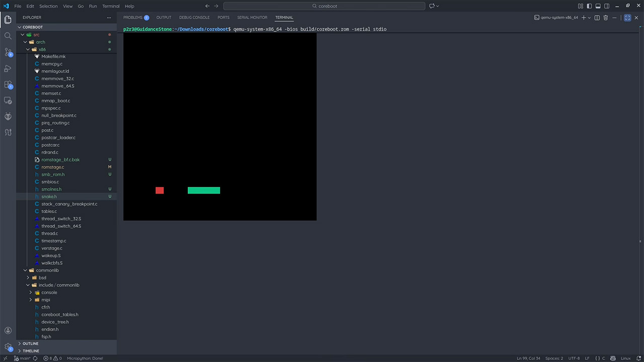Kill the terminal with the trash icon
This screenshot has width=644, height=362.
605,17
